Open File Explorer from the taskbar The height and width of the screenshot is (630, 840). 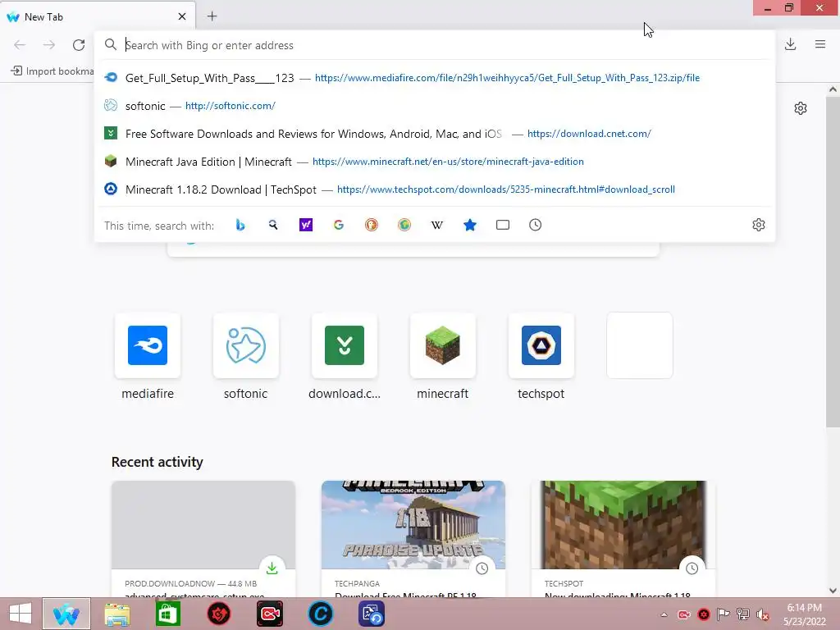116,614
